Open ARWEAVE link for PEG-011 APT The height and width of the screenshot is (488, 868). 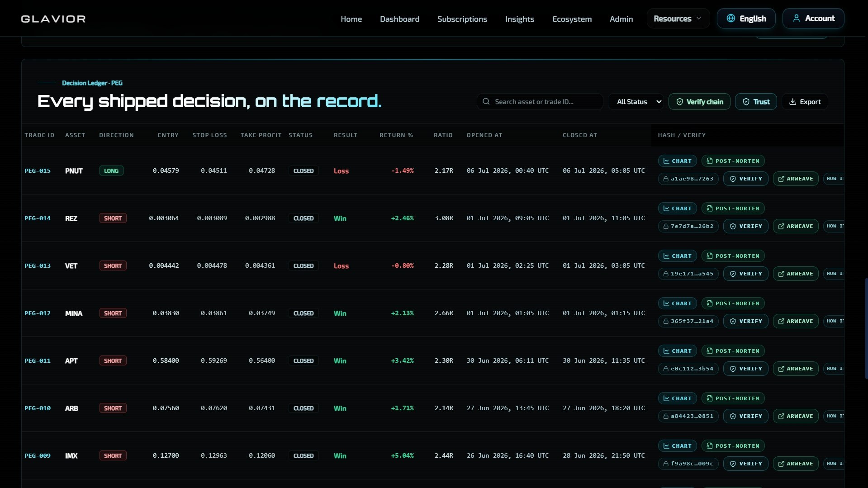(x=795, y=369)
